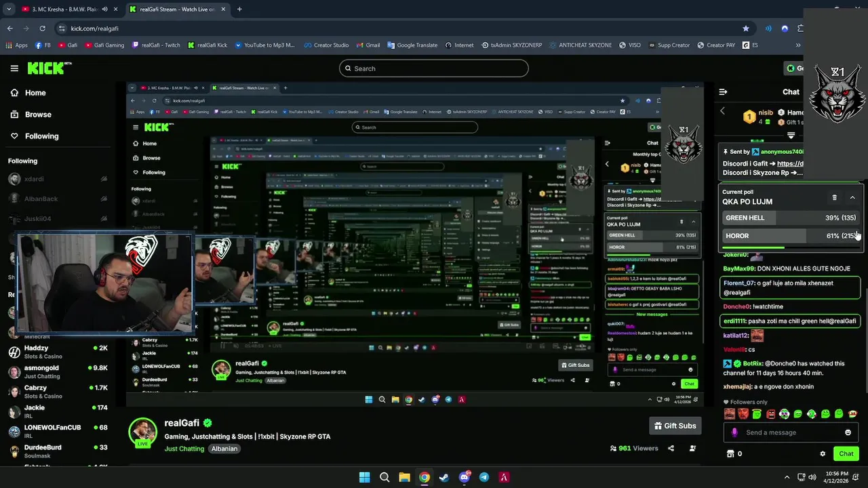Click the leaderboard back chevron
The width and height of the screenshot is (868, 488).
(722, 111)
